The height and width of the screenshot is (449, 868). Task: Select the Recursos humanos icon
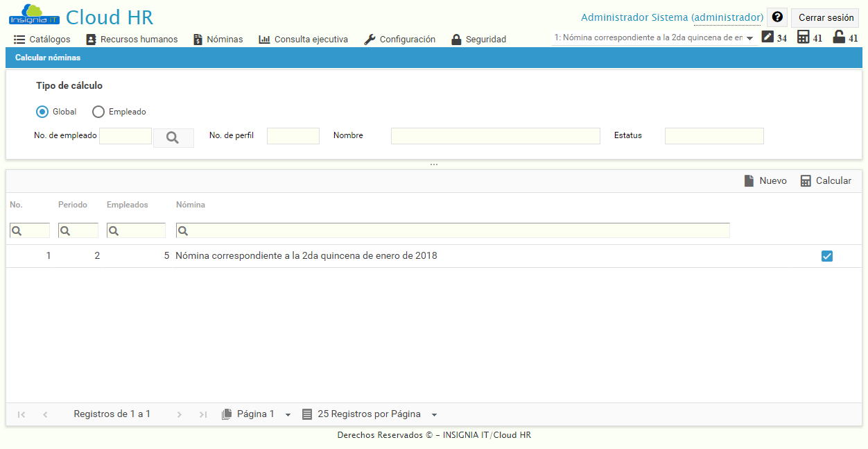[x=91, y=40]
